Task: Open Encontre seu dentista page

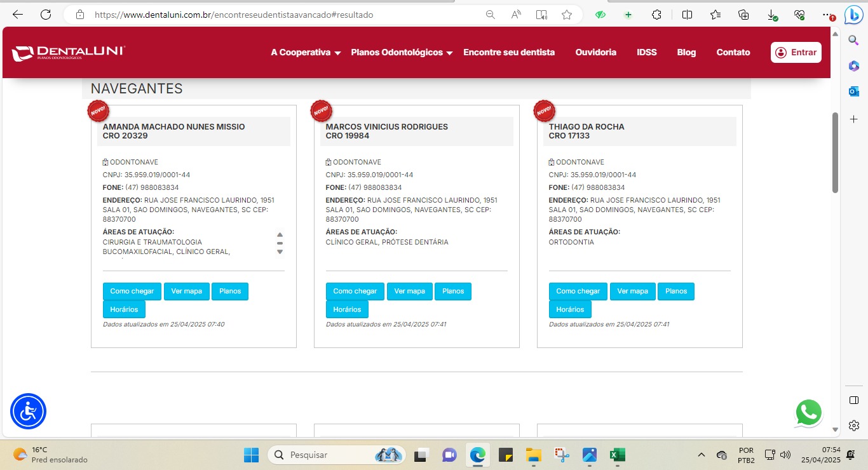Action: click(x=509, y=53)
